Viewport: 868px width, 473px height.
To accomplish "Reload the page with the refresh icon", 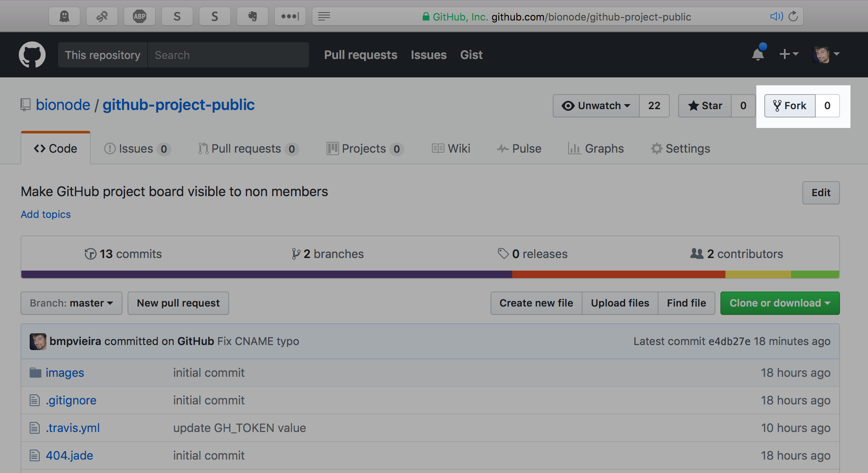I will 794,16.
